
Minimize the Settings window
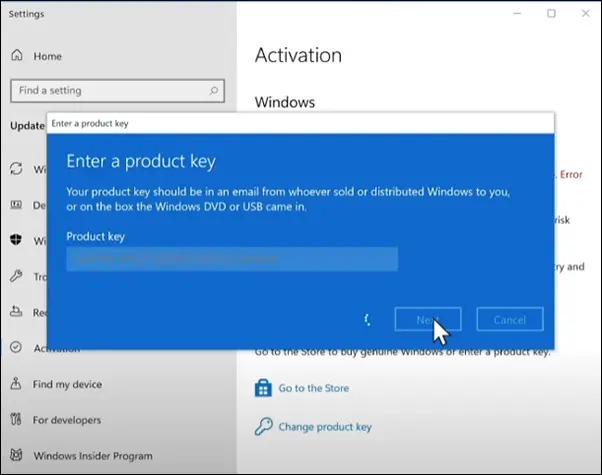(x=517, y=13)
